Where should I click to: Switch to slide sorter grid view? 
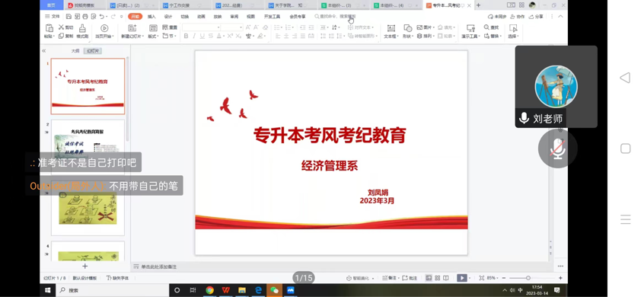pyautogui.click(x=438, y=278)
